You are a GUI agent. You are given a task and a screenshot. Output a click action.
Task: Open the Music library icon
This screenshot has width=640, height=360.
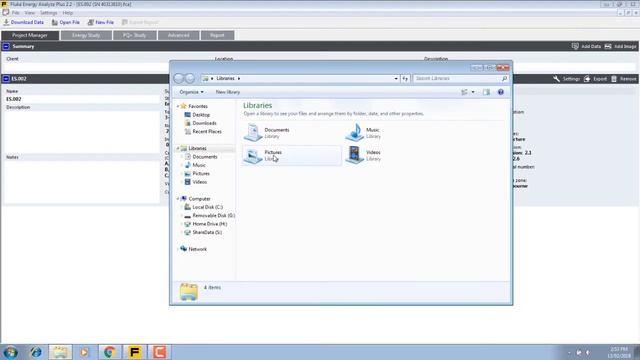coord(354,133)
